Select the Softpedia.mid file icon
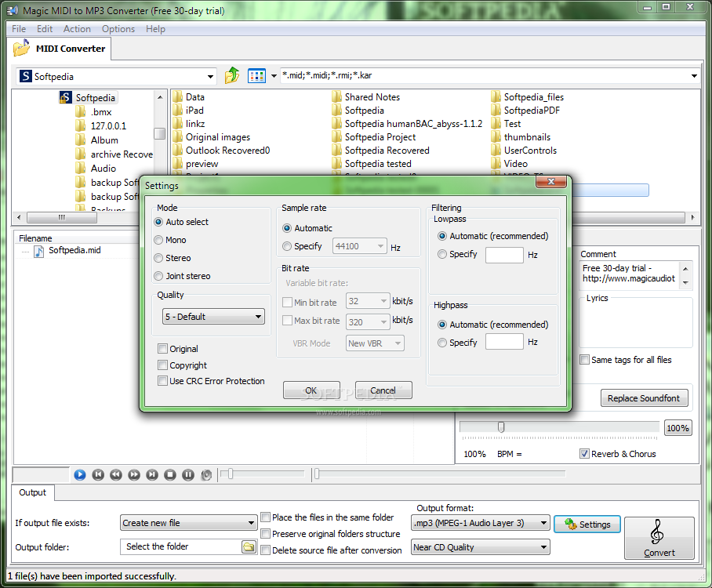The width and height of the screenshot is (712, 588). (x=39, y=251)
